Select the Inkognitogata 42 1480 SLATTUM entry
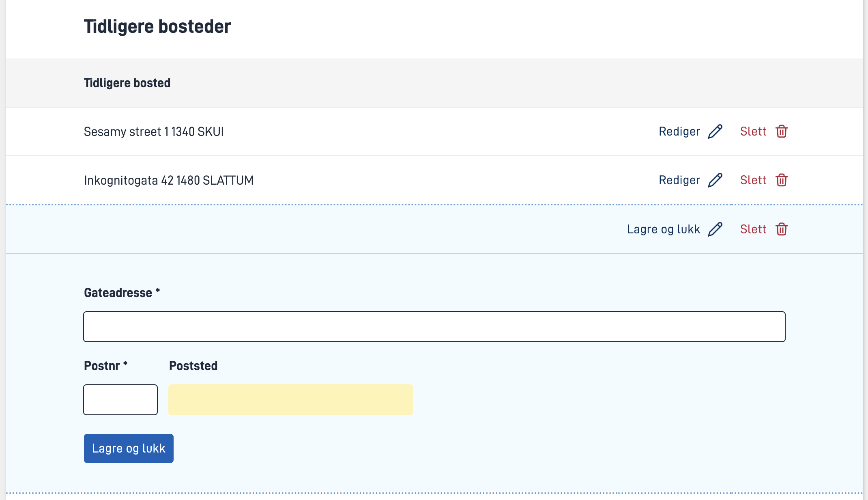This screenshot has width=868, height=500. coord(169,181)
